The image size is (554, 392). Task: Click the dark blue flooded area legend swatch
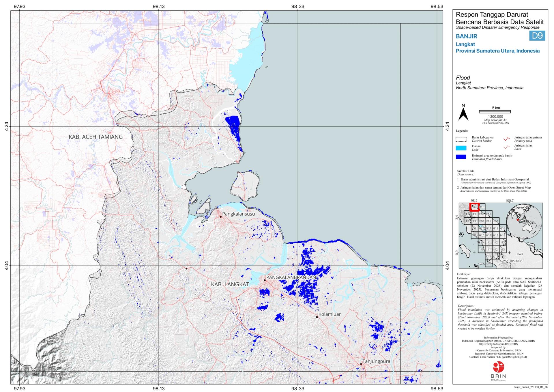tap(461, 157)
